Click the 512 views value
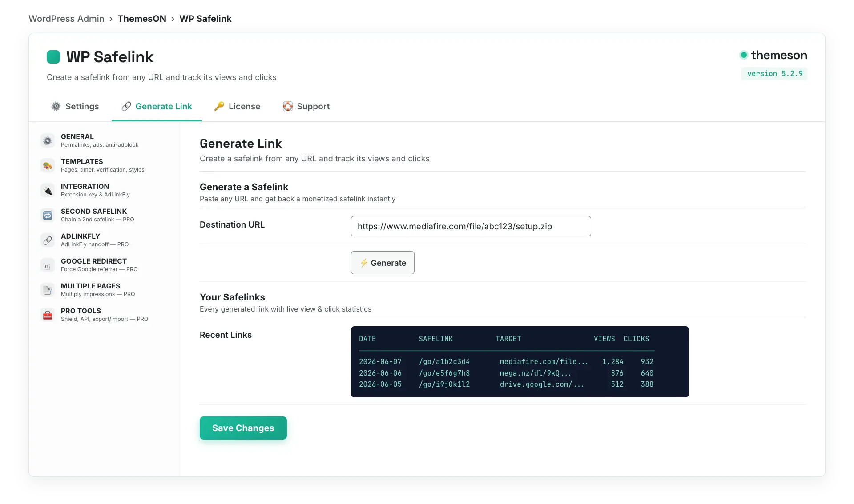Viewport: 854px width, 504px height. (617, 384)
